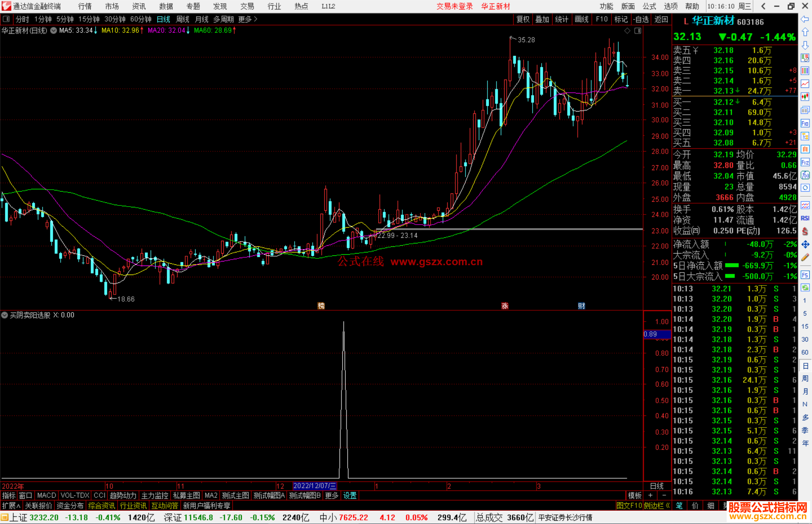Toggle the panel layout square before 分时
Image resolution: width=812 pixels, height=524 pixels.
point(6,19)
